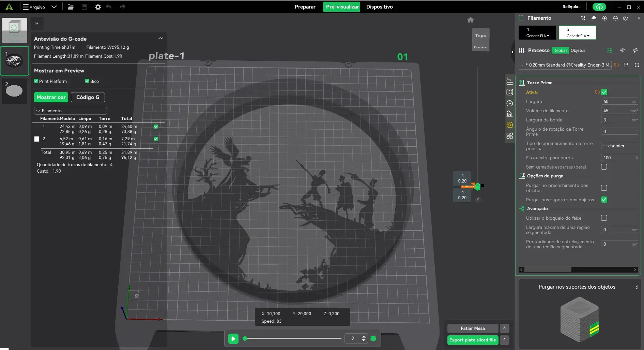This screenshot has width=644, height=350.
Task: Open the Others settings sidebar tab icon
Action: [x=510, y=136]
